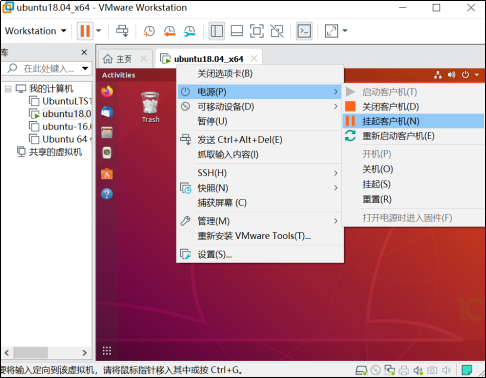The width and height of the screenshot is (486, 378).
Task: Open the stretch guest display dropdown arrow
Action: coord(345,31)
